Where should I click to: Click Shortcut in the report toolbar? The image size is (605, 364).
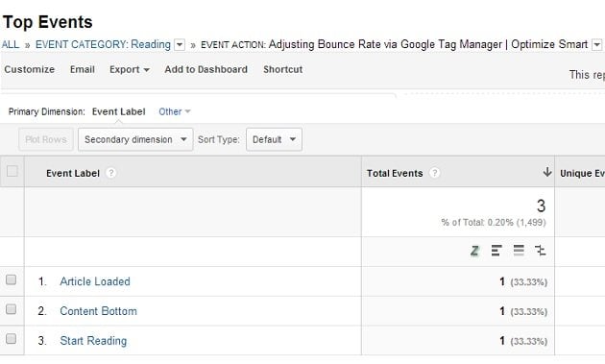[x=283, y=69]
